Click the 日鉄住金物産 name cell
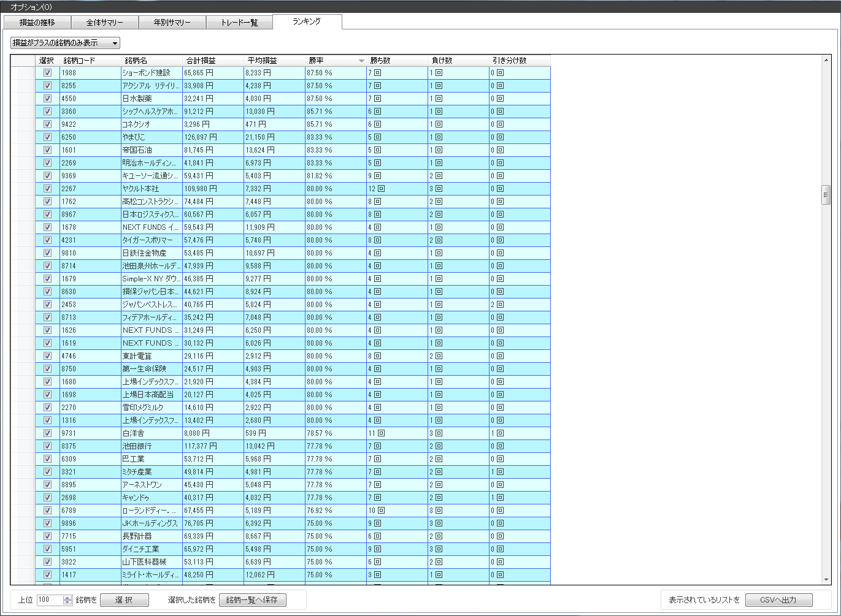 (152, 253)
